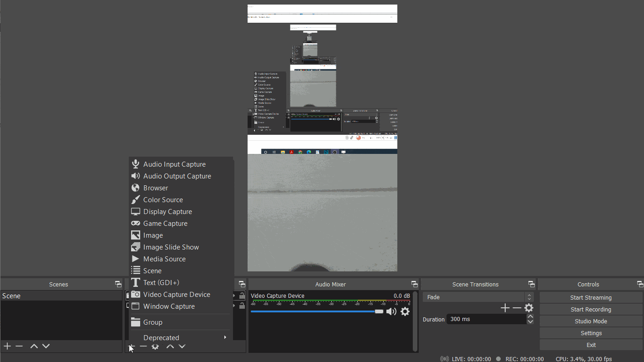The width and height of the screenshot is (644, 362).
Task: Open the Fade transition dropdown
Action: (478, 297)
